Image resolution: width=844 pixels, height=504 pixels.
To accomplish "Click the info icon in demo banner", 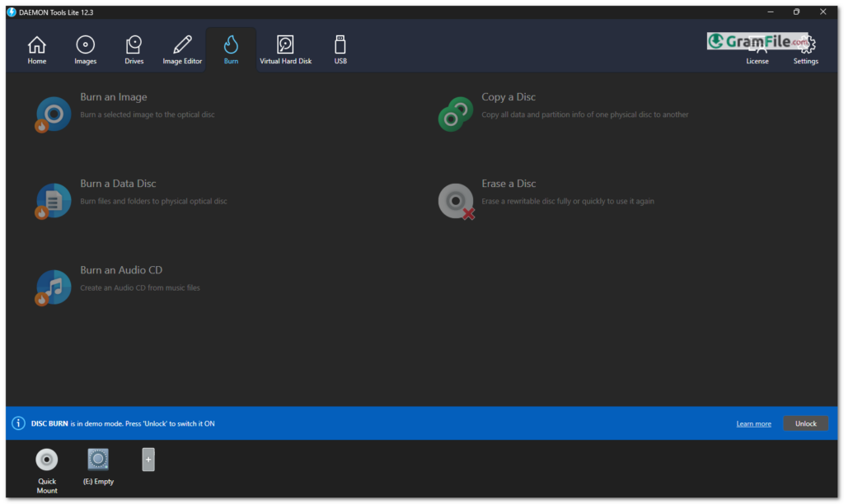I will coord(18,423).
